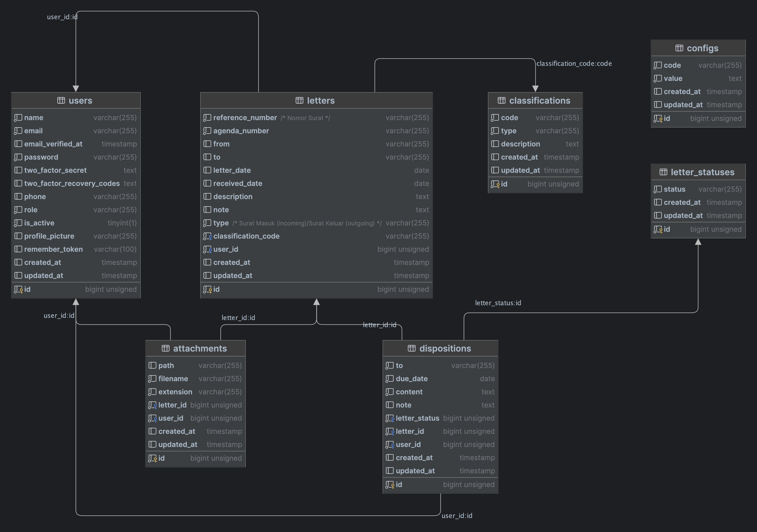Select the status column in letter_statuses
Image resolution: width=757 pixels, height=532 pixels.
[674, 189]
